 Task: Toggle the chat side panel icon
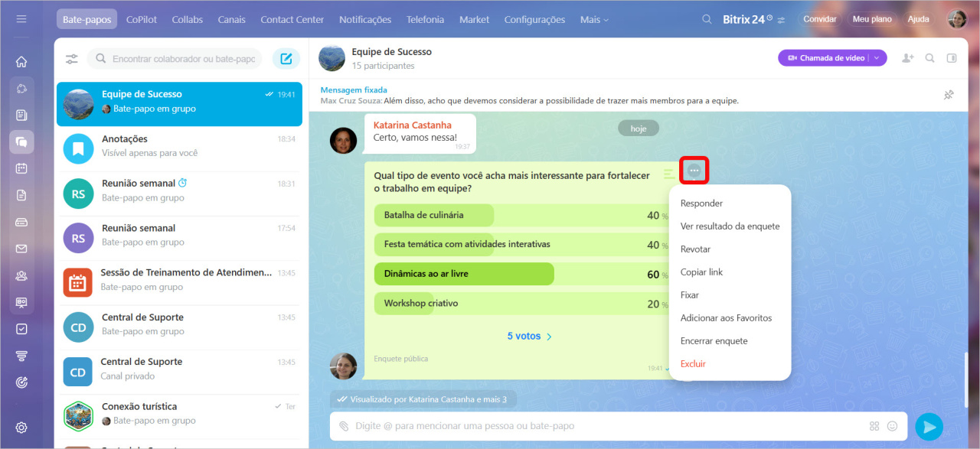[x=952, y=58]
